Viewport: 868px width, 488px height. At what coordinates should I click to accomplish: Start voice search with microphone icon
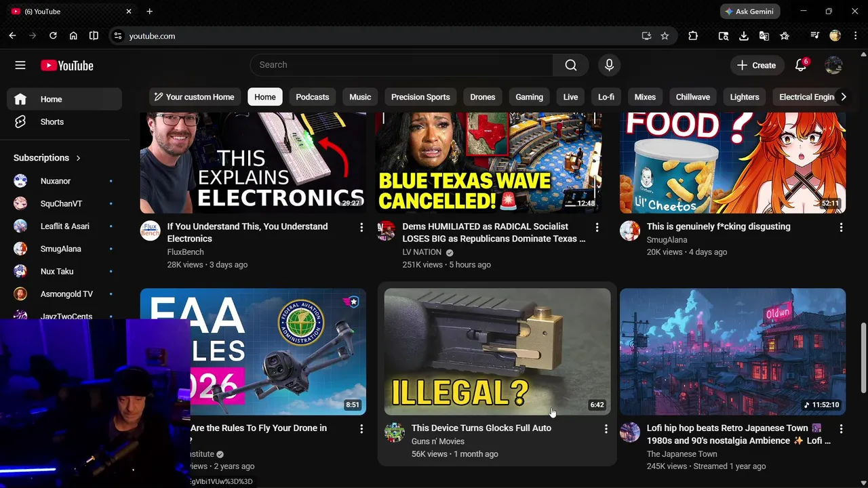pos(609,65)
